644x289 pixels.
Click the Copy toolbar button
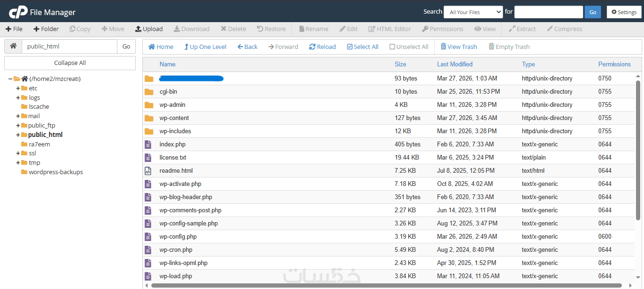(80, 29)
